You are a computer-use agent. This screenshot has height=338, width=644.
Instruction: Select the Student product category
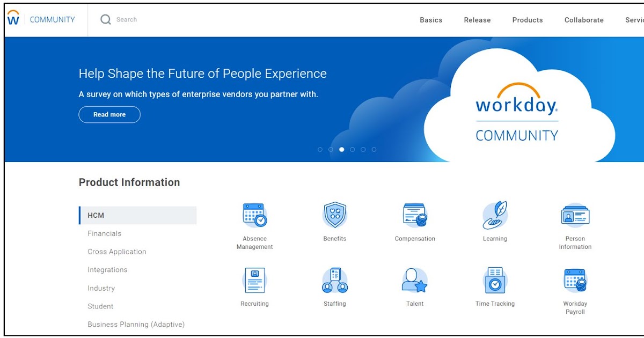pyautogui.click(x=100, y=306)
